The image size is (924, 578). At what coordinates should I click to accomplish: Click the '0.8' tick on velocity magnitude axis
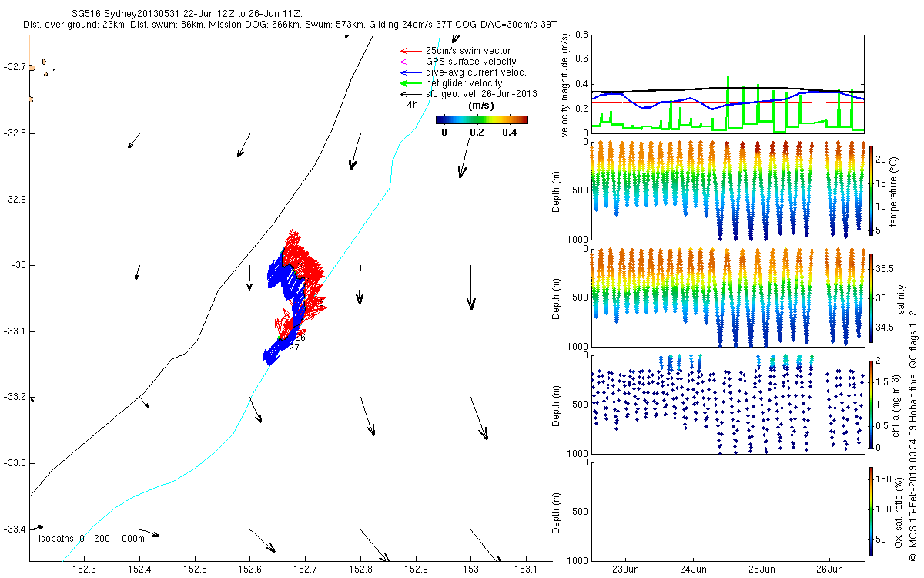point(581,35)
